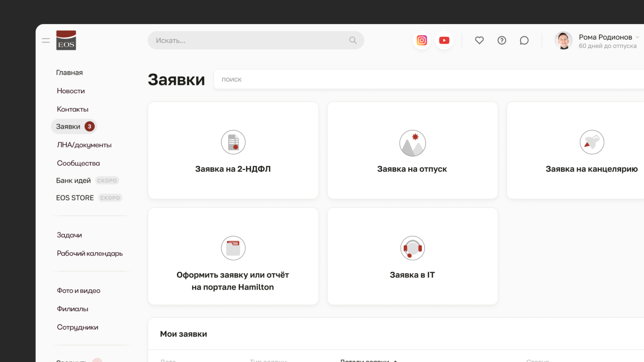644x362 pixels.
Task: Open help via the question mark icon
Action: coord(502,40)
